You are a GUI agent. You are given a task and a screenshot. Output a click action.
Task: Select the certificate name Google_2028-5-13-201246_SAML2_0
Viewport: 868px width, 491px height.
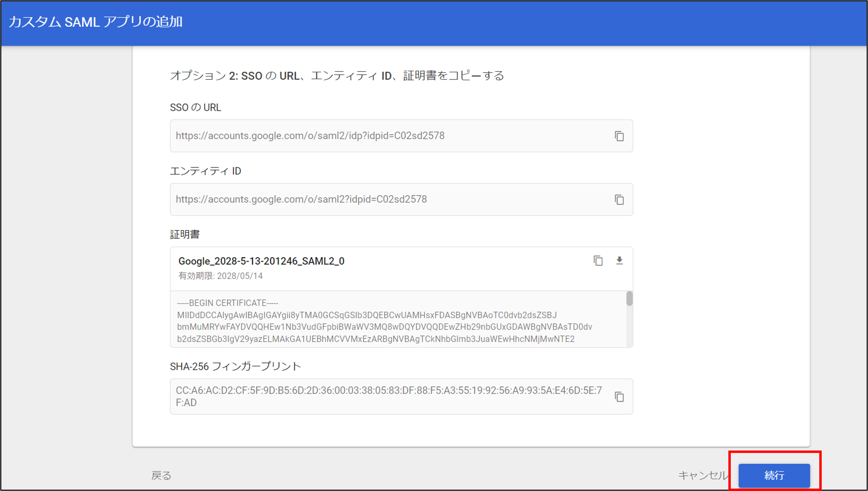261,261
